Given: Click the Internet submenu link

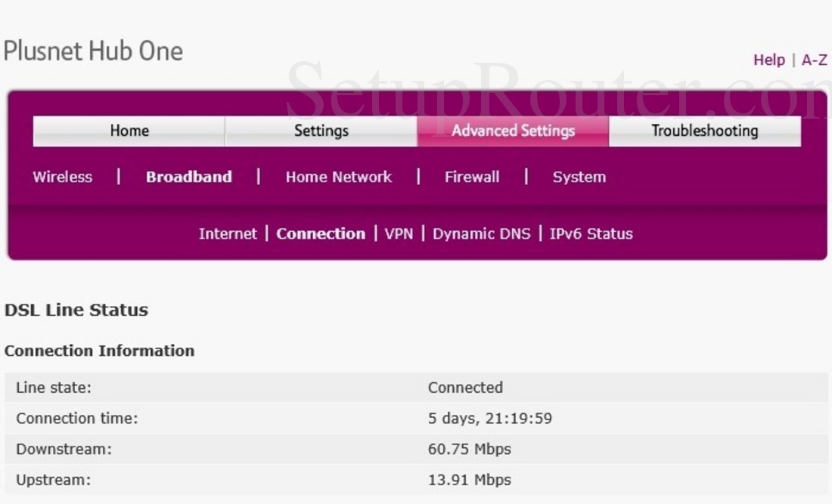Looking at the screenshot, I should pos(228,233).
